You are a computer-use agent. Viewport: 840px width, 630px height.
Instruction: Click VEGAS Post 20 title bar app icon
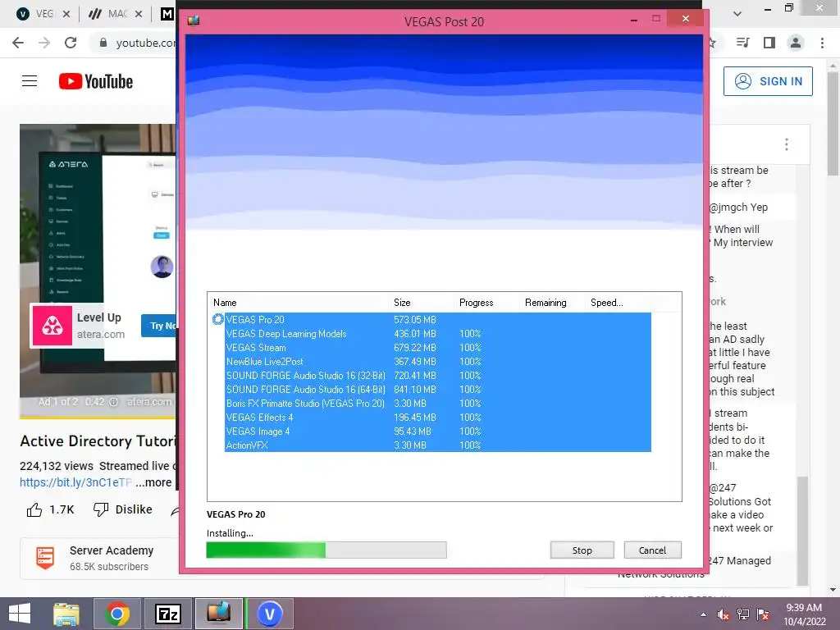point(194,21)
